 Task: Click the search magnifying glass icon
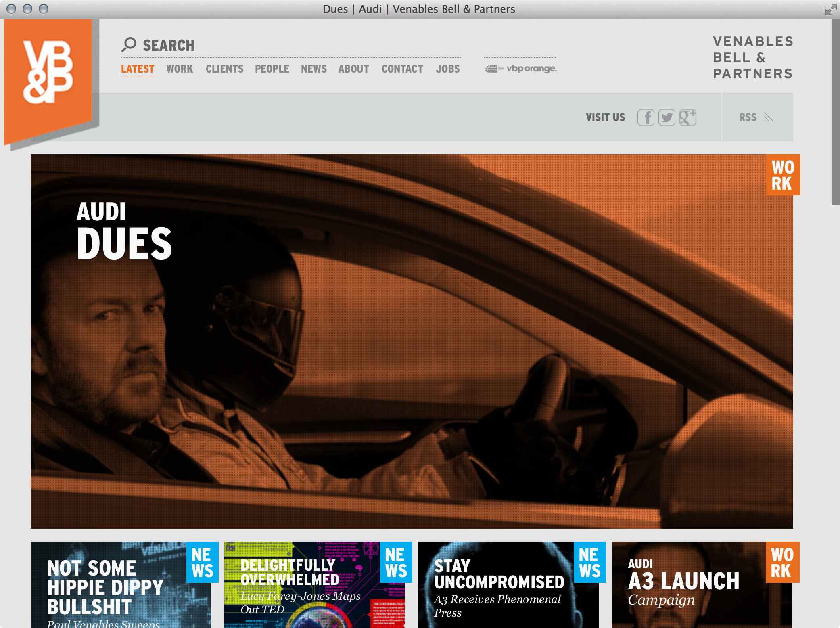pos(129,44)
